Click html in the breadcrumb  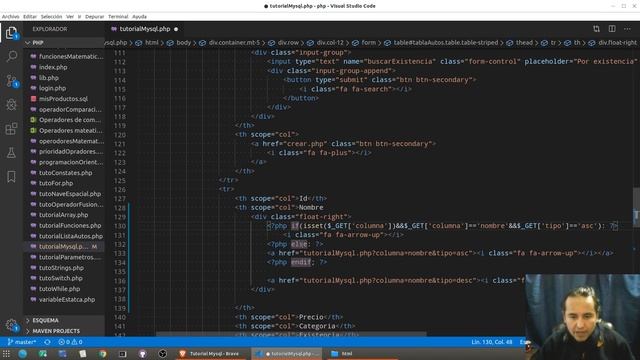(152, 42)
